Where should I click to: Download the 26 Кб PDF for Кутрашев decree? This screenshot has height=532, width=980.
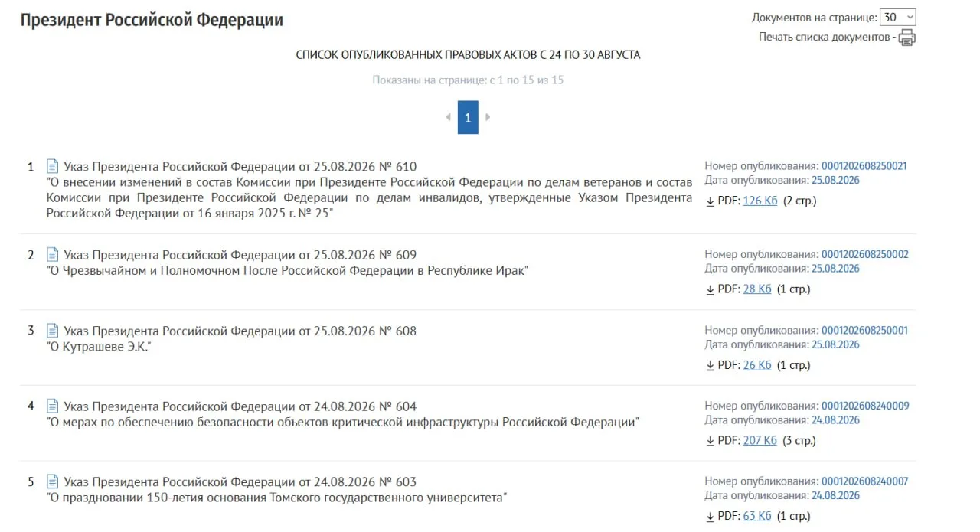(x=757, y=365)
